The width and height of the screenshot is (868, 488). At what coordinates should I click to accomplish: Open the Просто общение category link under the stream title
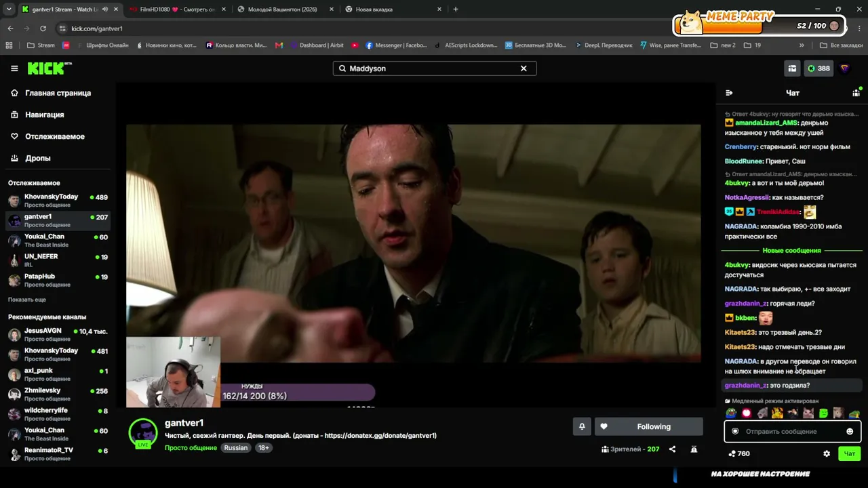pos(191,448)
